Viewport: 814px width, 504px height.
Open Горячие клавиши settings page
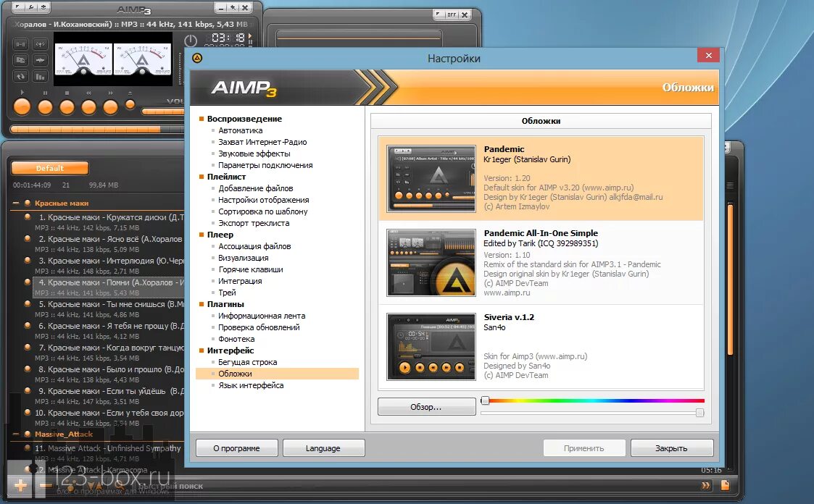coord(251,269)
